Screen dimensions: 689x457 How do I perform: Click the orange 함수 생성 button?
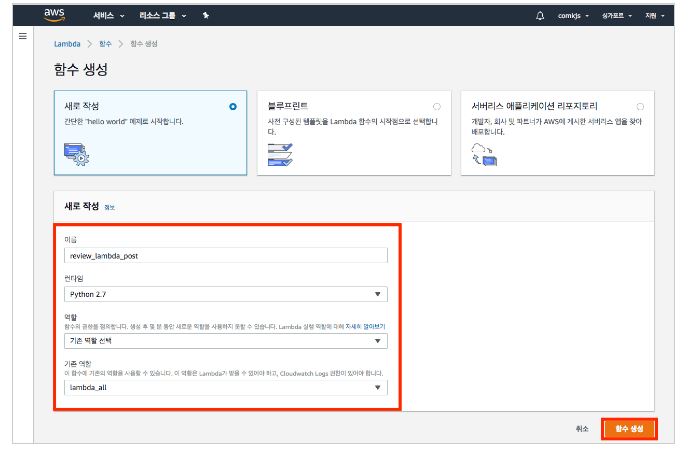click(628, 427)
